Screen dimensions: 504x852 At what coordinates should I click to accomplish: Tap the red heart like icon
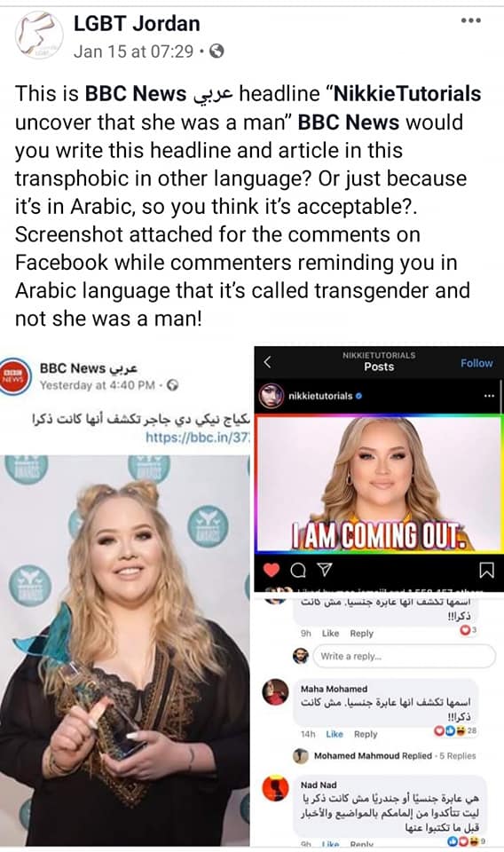271,570
